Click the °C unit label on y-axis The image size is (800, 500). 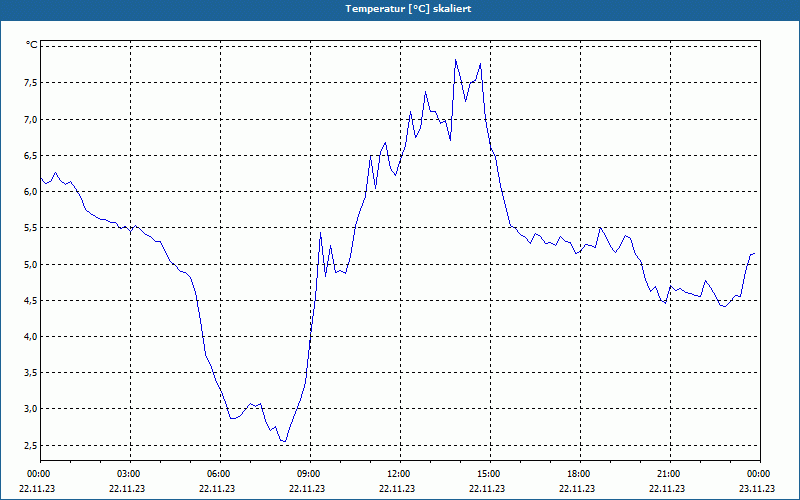(x=32, y=45)
